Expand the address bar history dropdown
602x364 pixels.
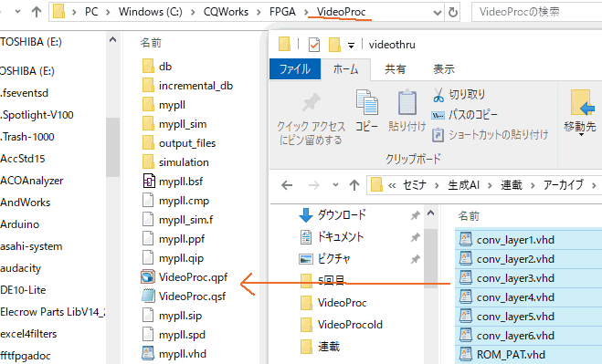pos(438,13)
